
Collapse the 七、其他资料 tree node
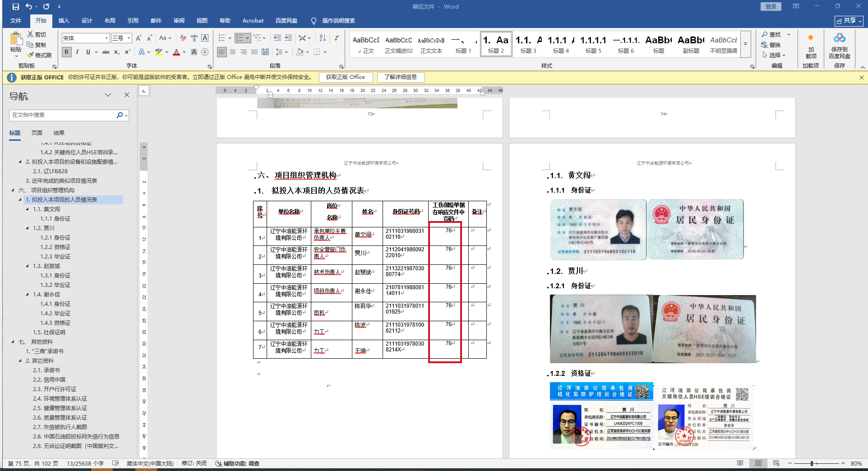point(13,342)
